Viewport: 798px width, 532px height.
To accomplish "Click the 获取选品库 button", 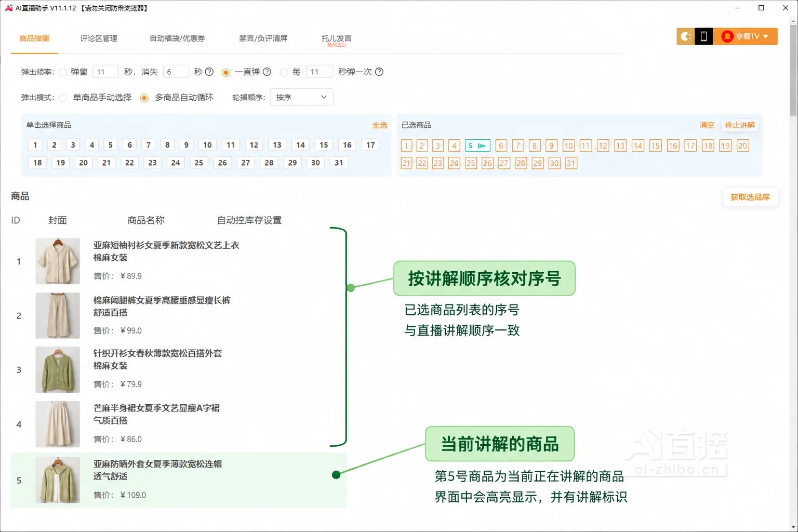I will point(750,197).
